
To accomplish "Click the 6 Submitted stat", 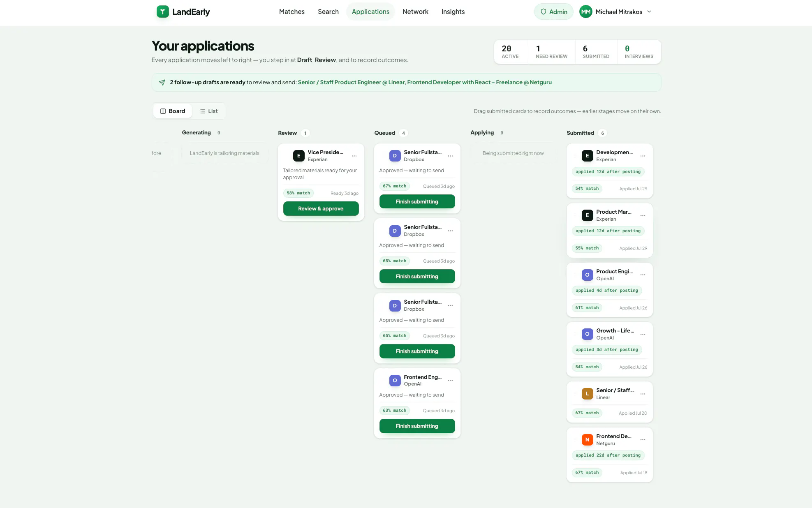I will point(596,52).
